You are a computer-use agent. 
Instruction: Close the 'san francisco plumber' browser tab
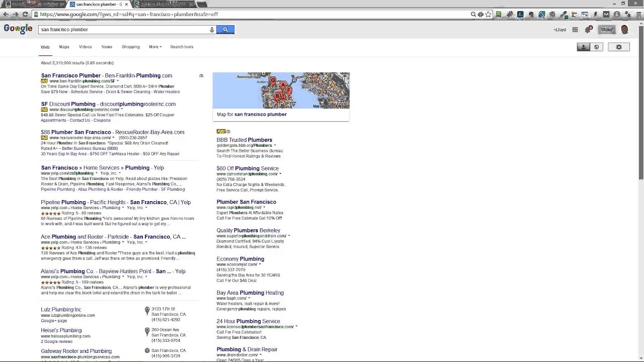pos(126,4)
